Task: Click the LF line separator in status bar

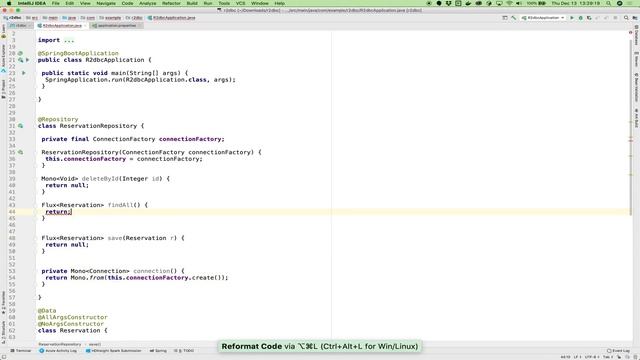Action: [x=577, y=357]
